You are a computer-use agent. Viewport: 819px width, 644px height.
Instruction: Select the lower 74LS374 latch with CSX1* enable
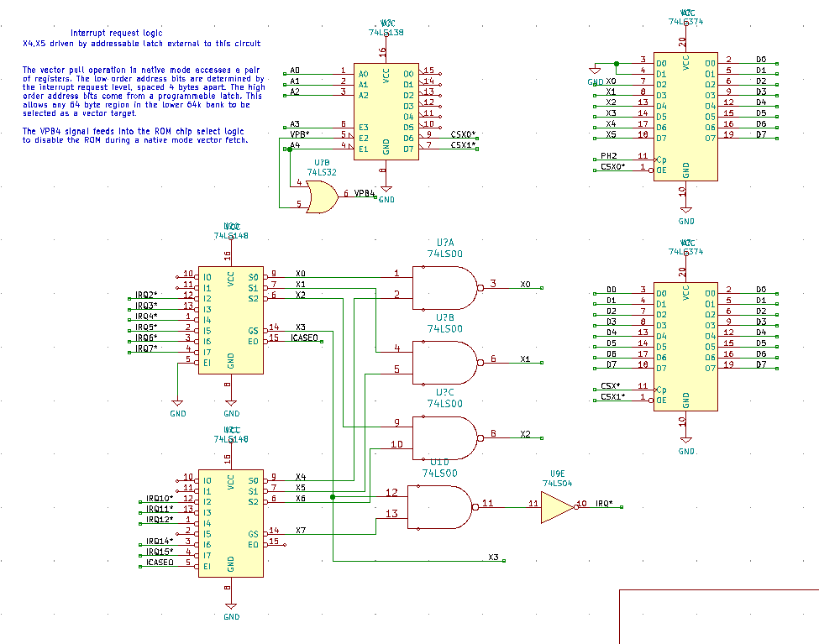click(x=686, y=346)
